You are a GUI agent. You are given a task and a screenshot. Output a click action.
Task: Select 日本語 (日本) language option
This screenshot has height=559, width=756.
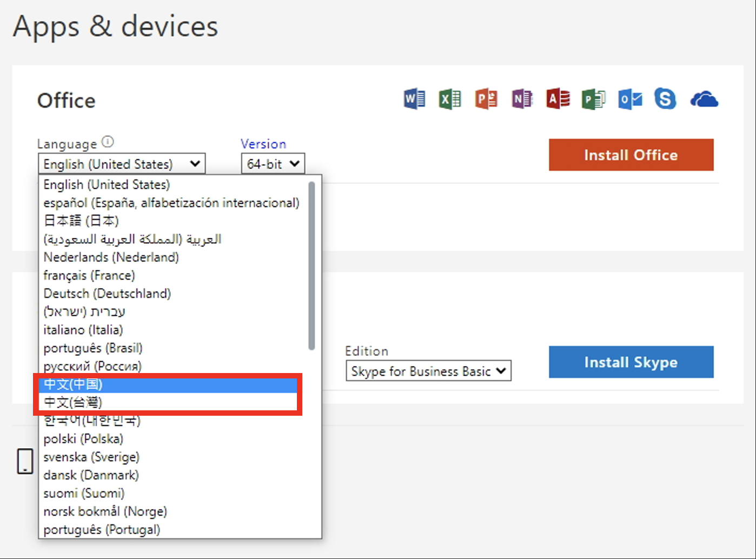(173, 221)
